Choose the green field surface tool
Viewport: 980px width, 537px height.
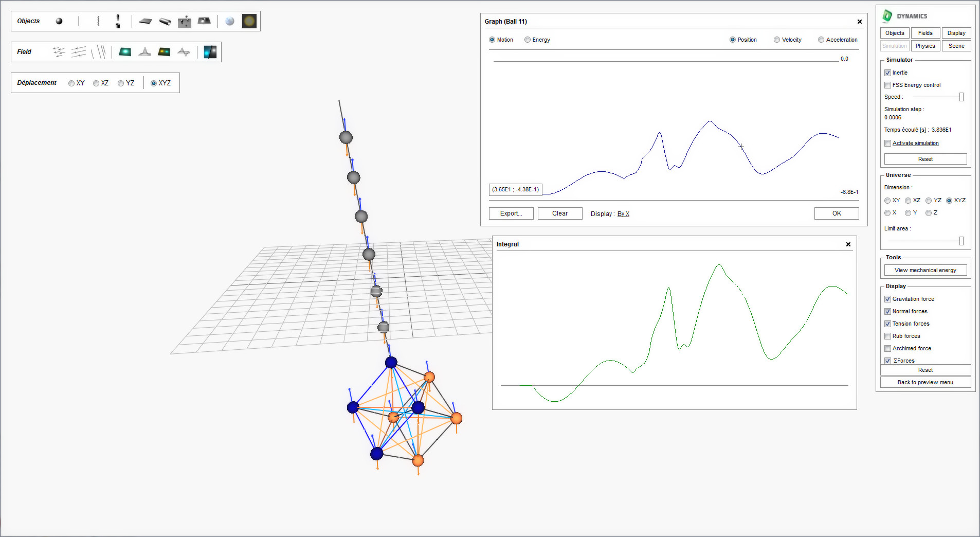(x=124, y=51)
